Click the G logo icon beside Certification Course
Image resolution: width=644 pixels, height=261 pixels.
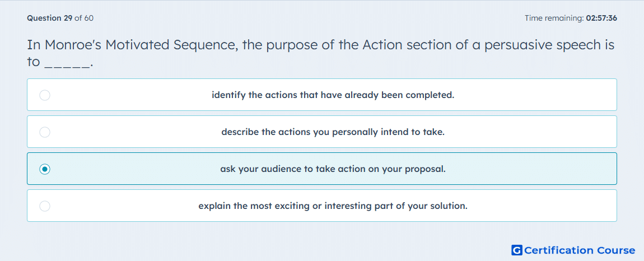pos(517,250)
